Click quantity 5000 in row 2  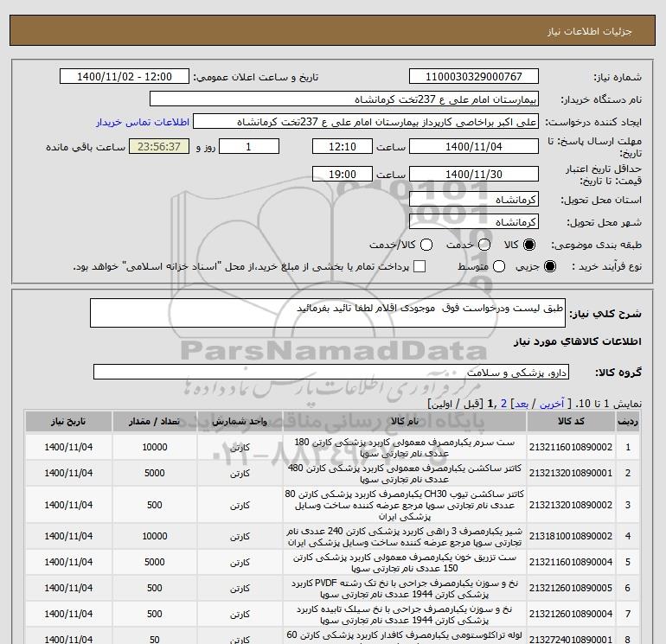click(155, 473)
